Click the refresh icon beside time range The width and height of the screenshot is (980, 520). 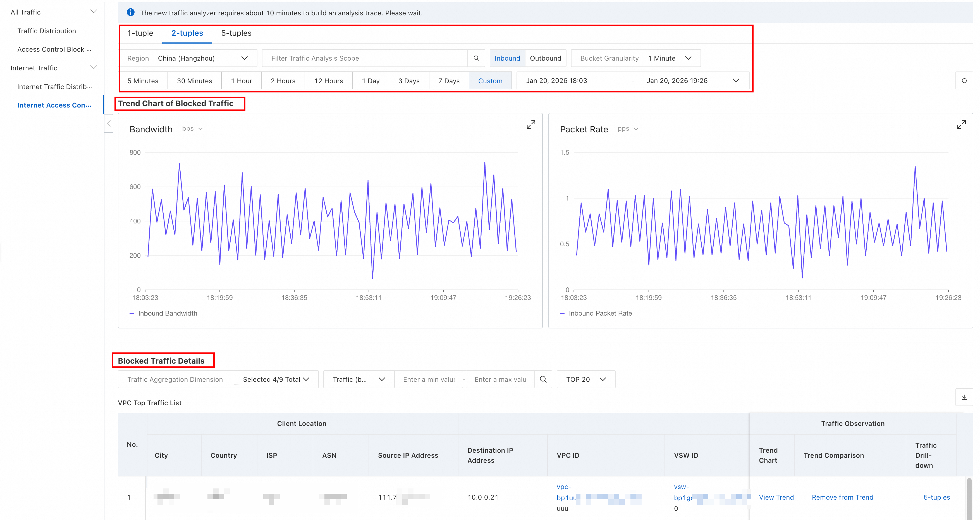[964, 81]
